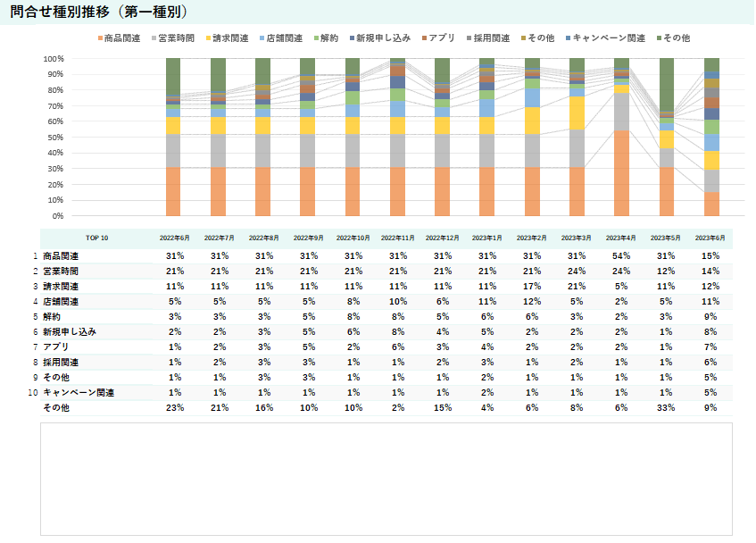Screen dimensions: 756x543
Task: Select the TOP 10 table header cell
Action: (x=96, y=238)
